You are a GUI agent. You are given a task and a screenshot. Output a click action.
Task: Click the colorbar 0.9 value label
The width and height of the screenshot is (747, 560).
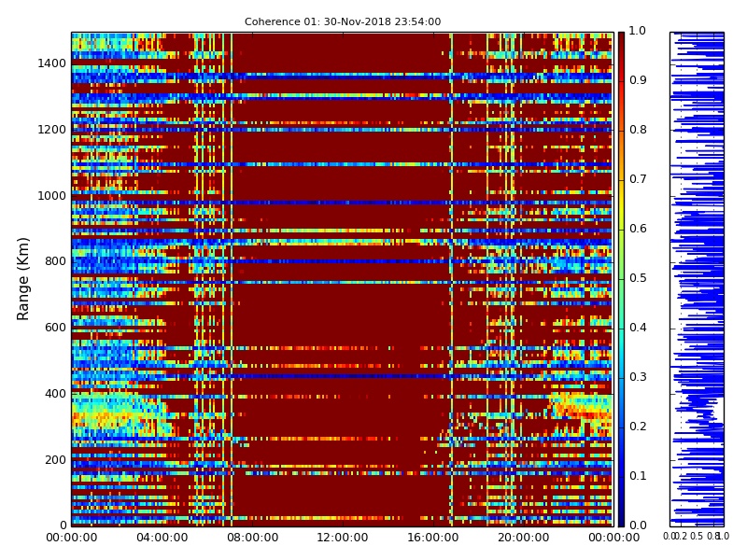[638, 80]
